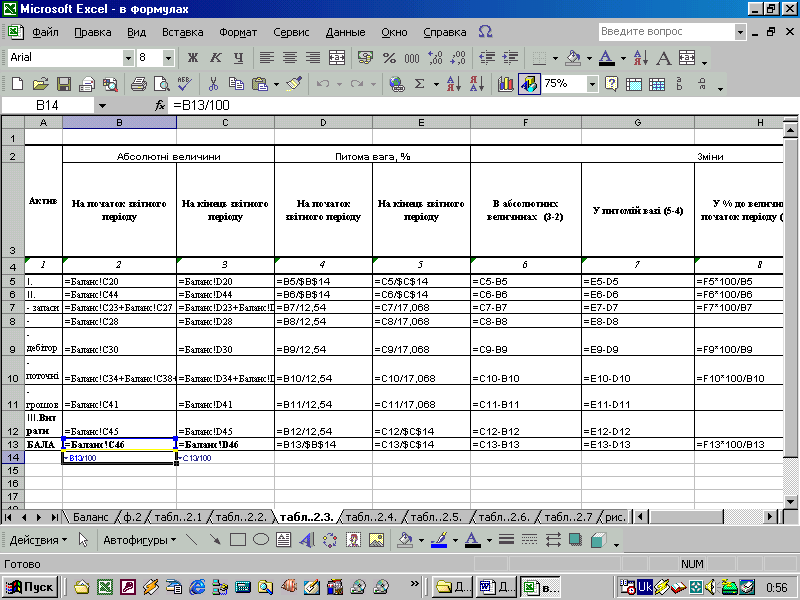Click the Пуск start button
Image resolution: width=800 pixels, height=600 pixels.
tap(31, 586)
